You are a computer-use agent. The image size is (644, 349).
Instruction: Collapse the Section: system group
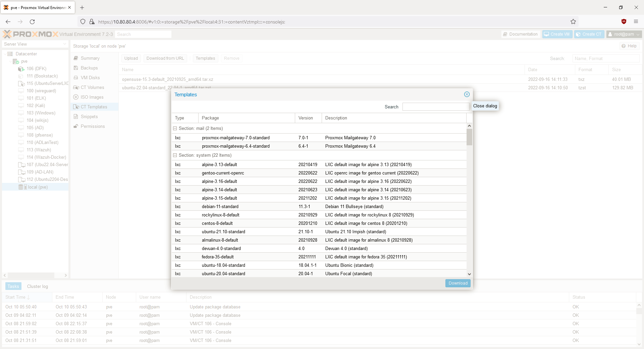point(175,155)
